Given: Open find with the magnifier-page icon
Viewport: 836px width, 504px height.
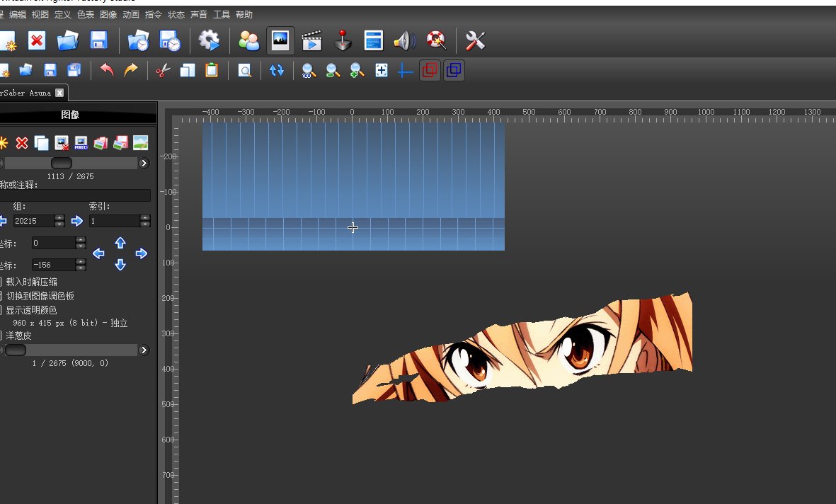Looking at the screenshot, I should pyautogui.click(x=244, y=70).
